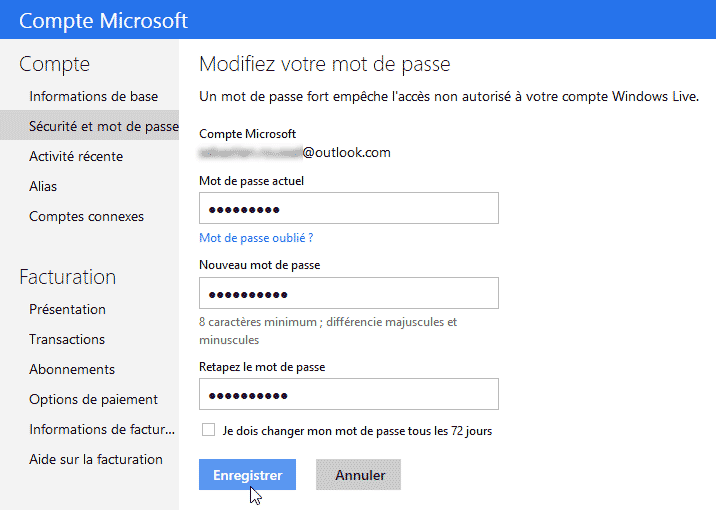Open the 'Mot de passe oublié ?' link
The width and height of the screenshot is (716, 510).
point(256,238)
